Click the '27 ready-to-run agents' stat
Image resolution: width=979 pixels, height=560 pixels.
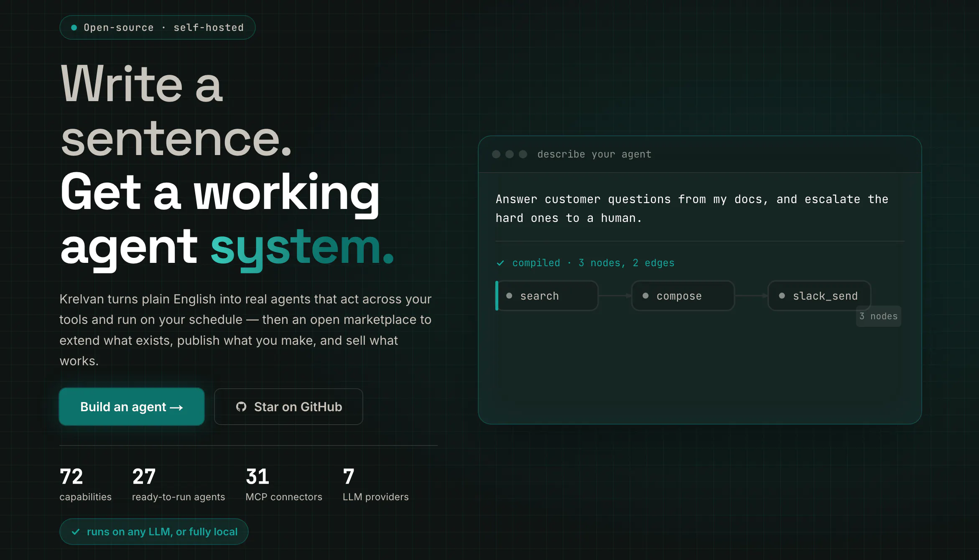pos(178,484)
